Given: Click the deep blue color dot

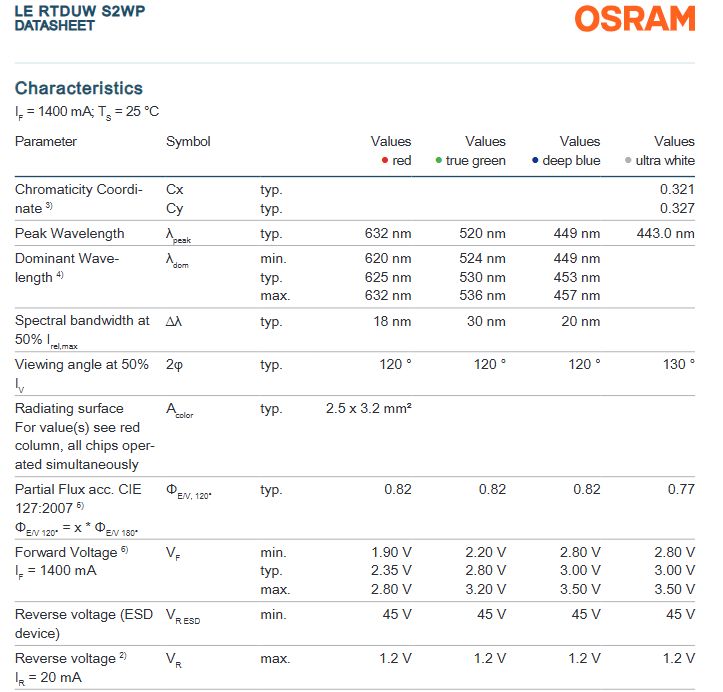Looking at the screenshot, I should pos(535,160).
